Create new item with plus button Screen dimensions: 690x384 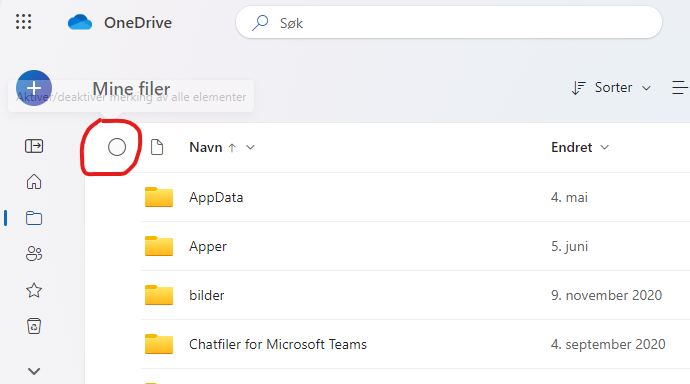(34, 88)
